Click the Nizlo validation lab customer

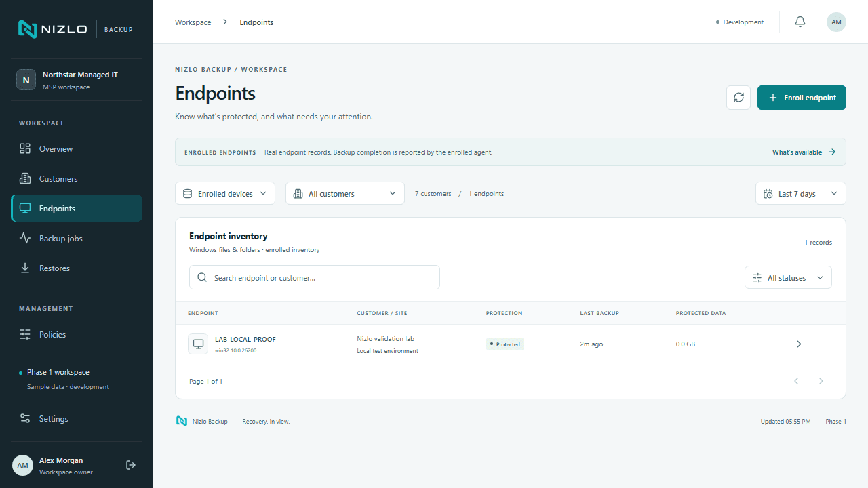point(385,338)
